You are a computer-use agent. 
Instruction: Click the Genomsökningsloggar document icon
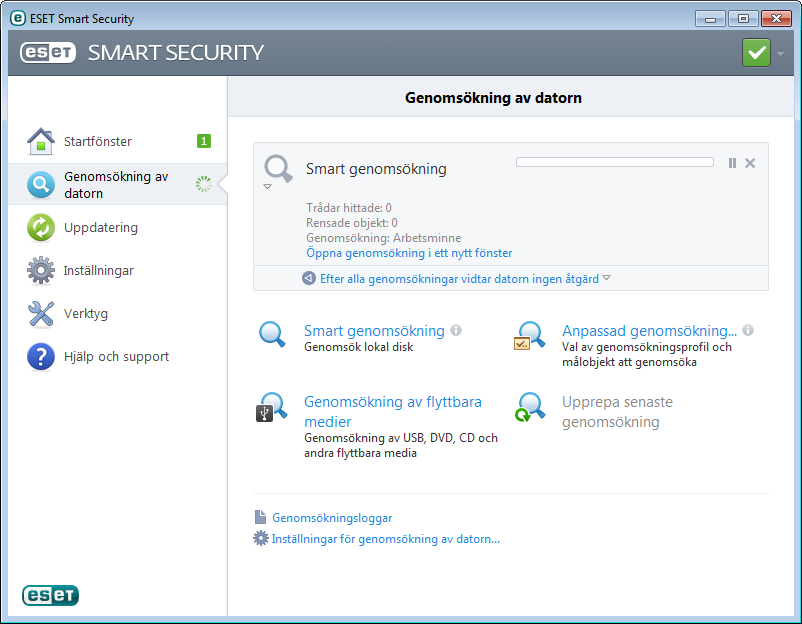(260, 517)
